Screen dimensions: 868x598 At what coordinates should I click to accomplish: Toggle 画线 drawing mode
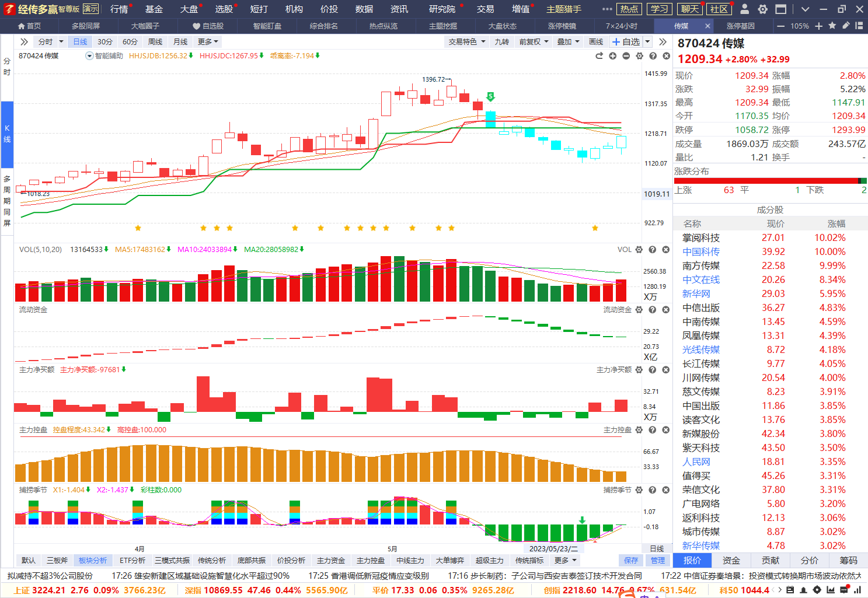596,42
